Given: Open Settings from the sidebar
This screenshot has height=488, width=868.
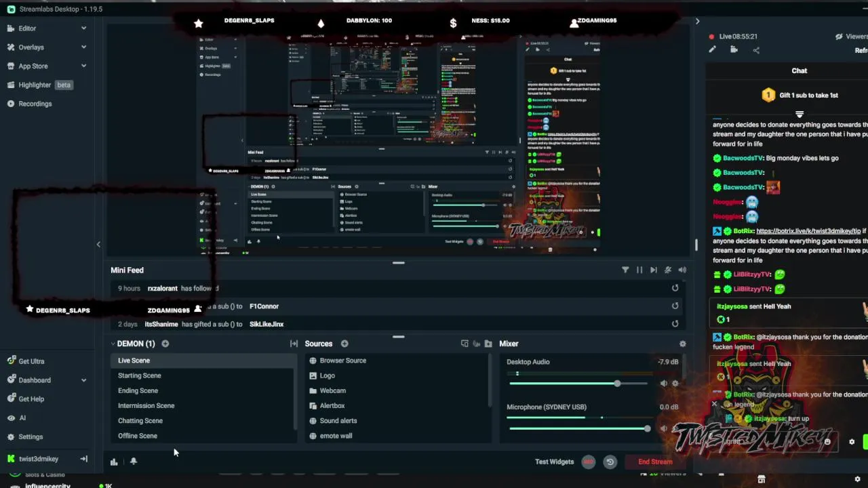Looking at the screenshot, I should click(x=31, y=437).
